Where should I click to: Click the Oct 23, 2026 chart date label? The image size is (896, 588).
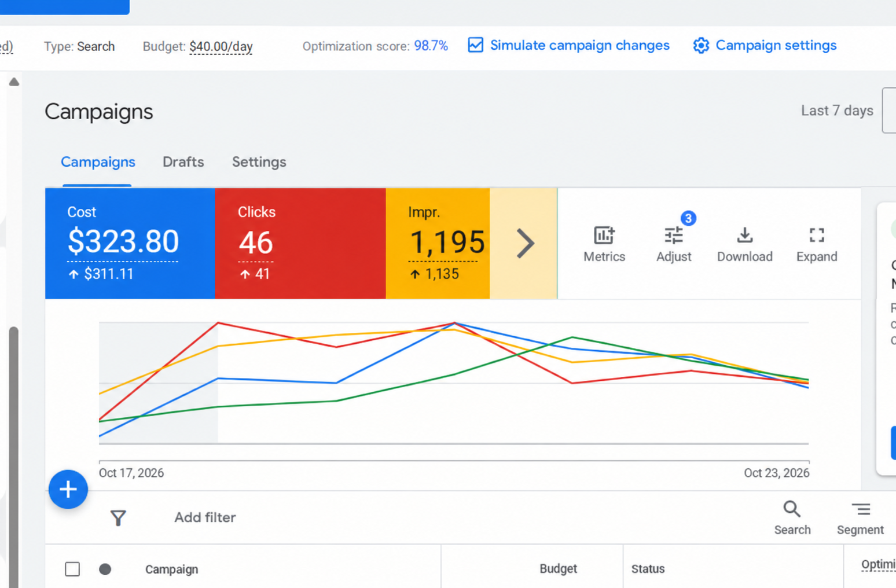(776, 473)
